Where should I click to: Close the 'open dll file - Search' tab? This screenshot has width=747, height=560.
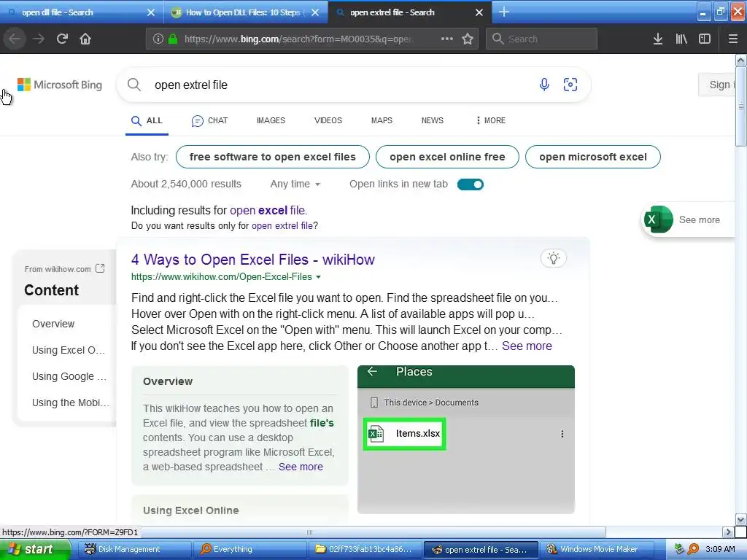[151, 12]
